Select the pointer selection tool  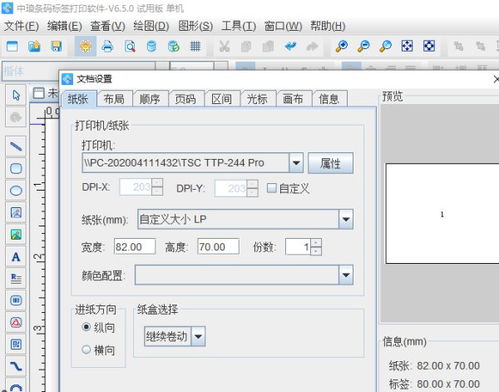tap(16, 95)
